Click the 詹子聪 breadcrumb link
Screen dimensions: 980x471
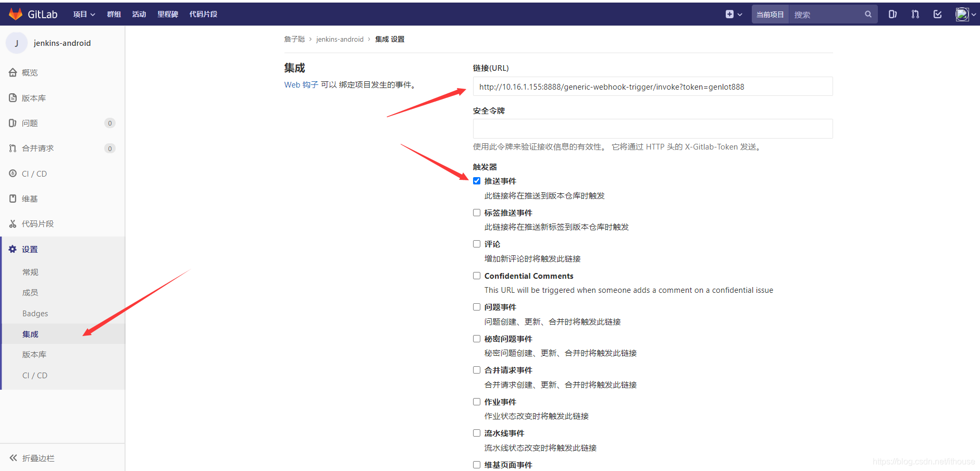[x=294, y=39]
